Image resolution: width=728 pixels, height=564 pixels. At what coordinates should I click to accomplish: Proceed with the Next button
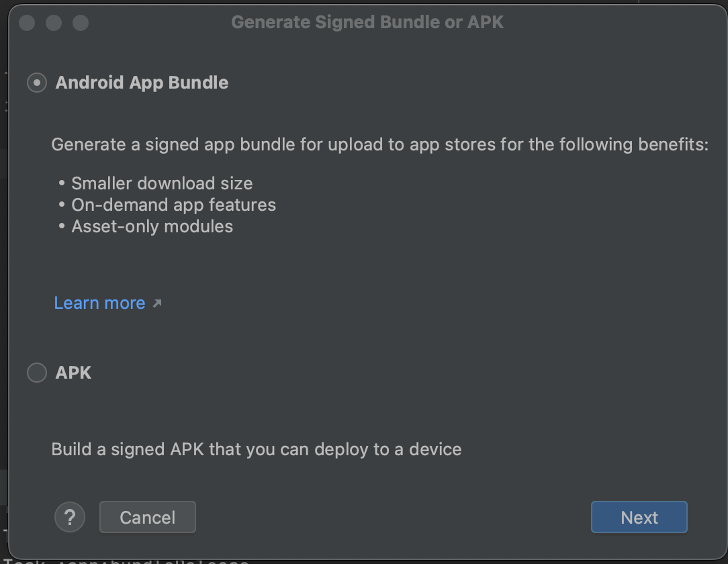click(x=639, y=517)
